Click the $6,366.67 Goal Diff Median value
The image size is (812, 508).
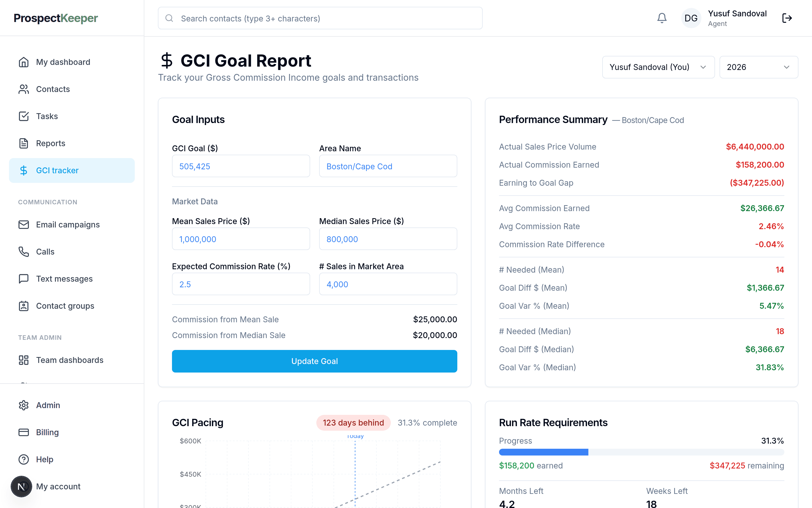[764, 349]
